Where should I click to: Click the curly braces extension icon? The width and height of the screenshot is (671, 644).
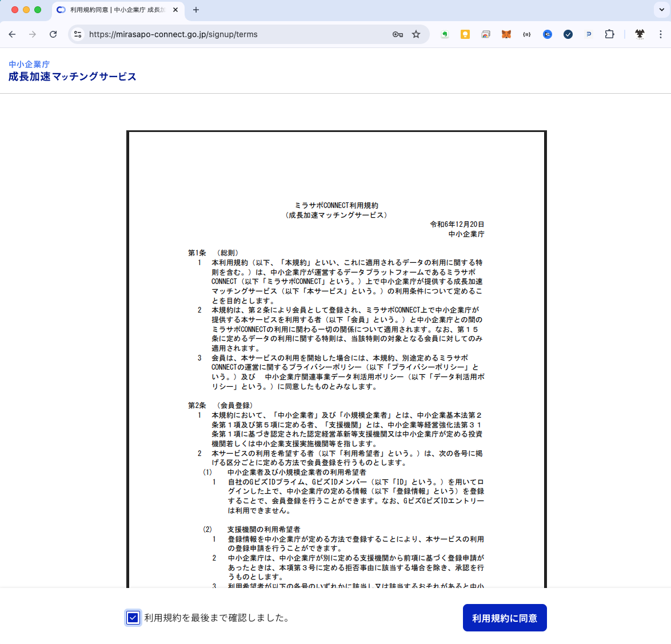526,34
